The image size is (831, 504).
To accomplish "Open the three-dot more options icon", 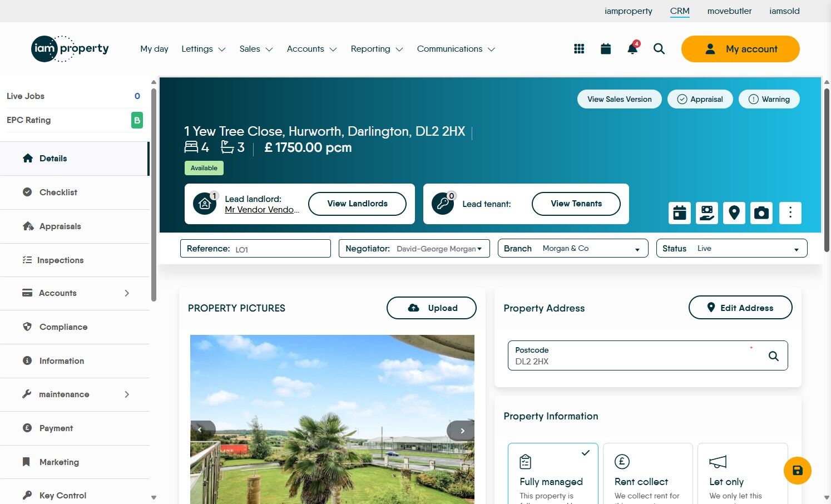I will pyautogui.click(x=790, y=213).
